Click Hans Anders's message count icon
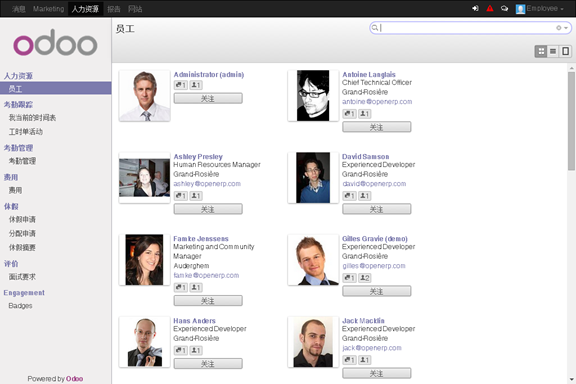 180,351
